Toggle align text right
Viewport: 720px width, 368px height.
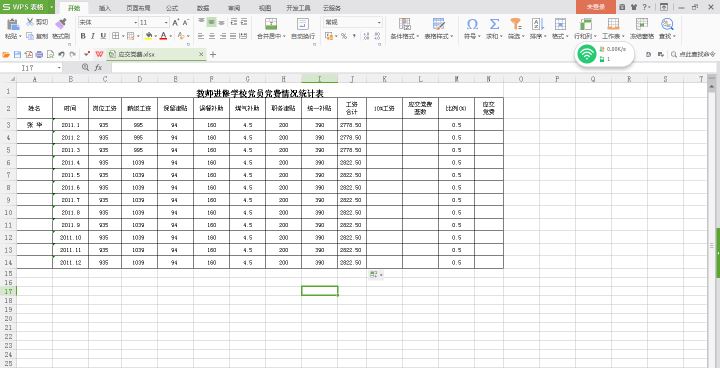tap(223, 36)
